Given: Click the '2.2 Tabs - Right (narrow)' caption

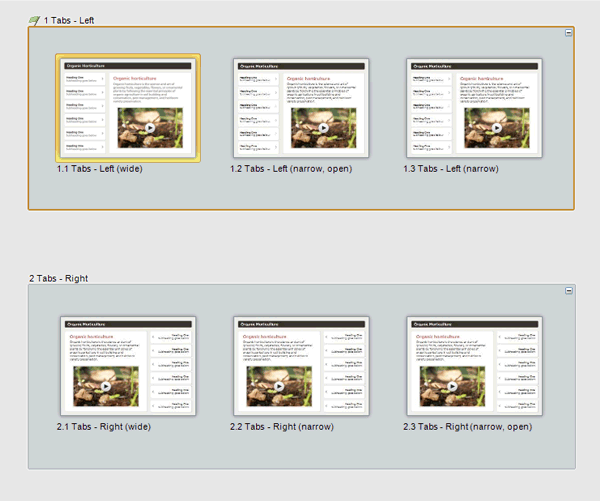Looking at the screenshot, I should (282, 427).
